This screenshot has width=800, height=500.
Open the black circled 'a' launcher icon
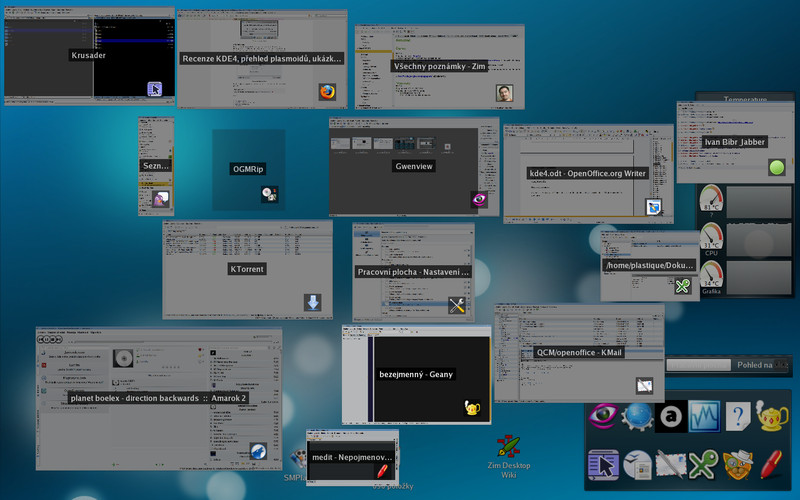point(670,417)
